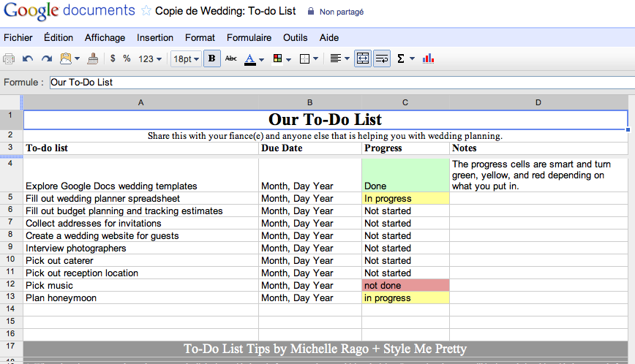
Task: Open the cell background color picker
Action: click(282, 58)
